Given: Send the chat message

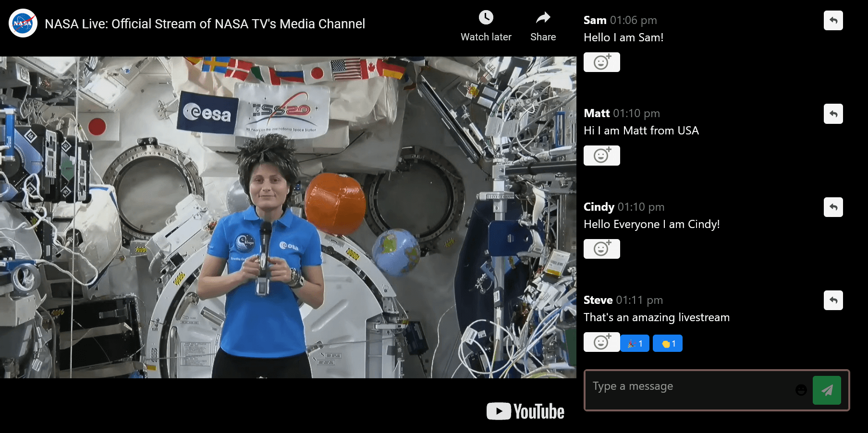Looking at the screenshot, I should (826, 390).
